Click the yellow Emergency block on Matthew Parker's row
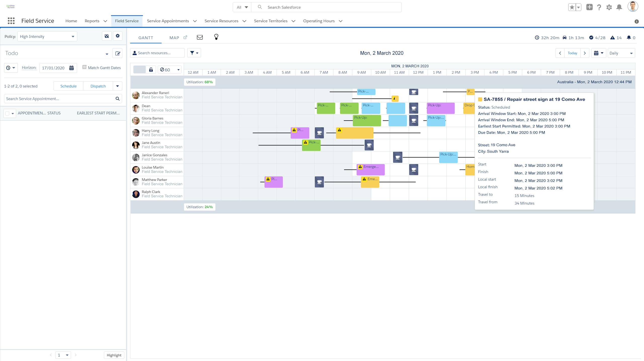Image resolution: width=644 pixels, height=361 pixels. pos(370,183)
